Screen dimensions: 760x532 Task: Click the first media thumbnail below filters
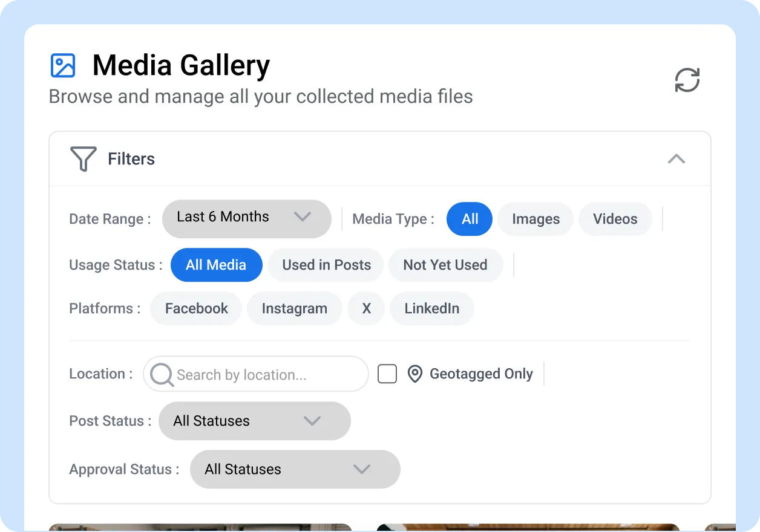tap(200, 528)
